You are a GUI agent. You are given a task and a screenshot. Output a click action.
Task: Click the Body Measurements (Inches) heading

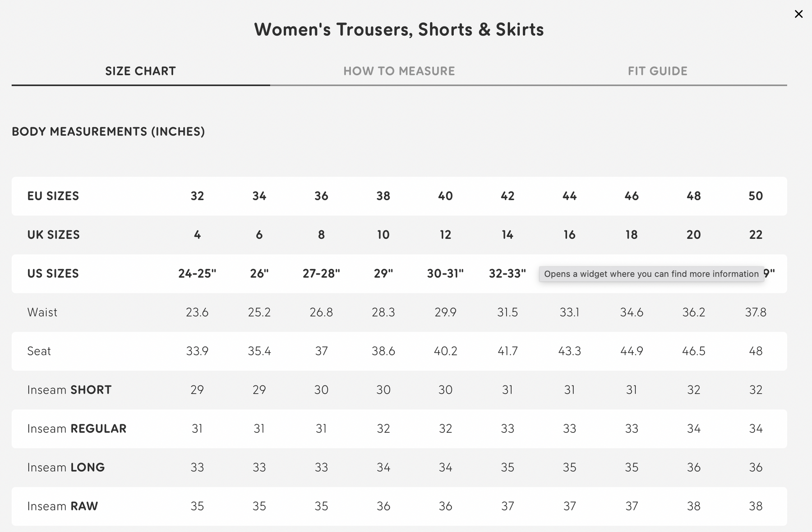click(108, 132)
